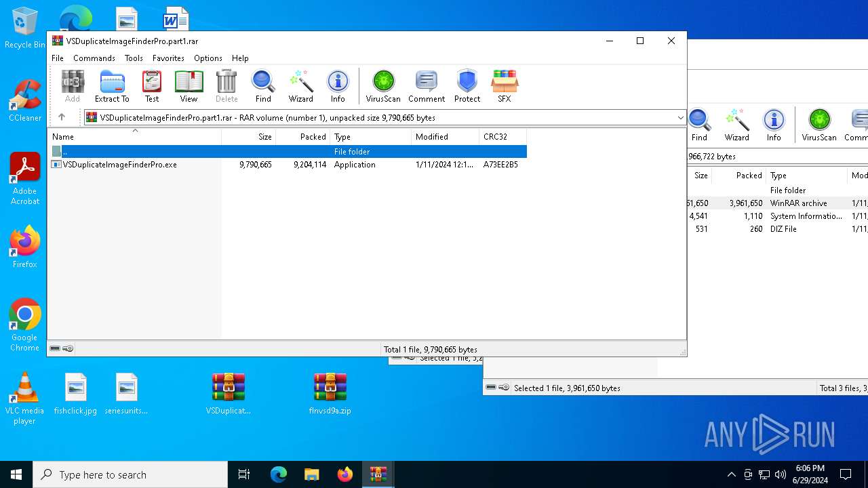868x488 pixels.
Task: Sort by Packed column in front window
Action: pos(303,136)
